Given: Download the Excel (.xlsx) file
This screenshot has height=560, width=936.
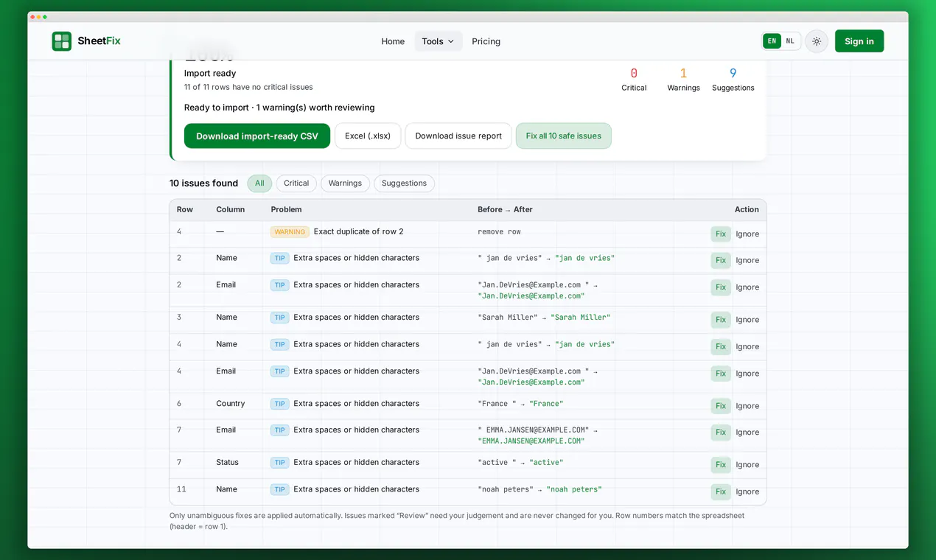Looking at the screenshot, I should point(368,136).
